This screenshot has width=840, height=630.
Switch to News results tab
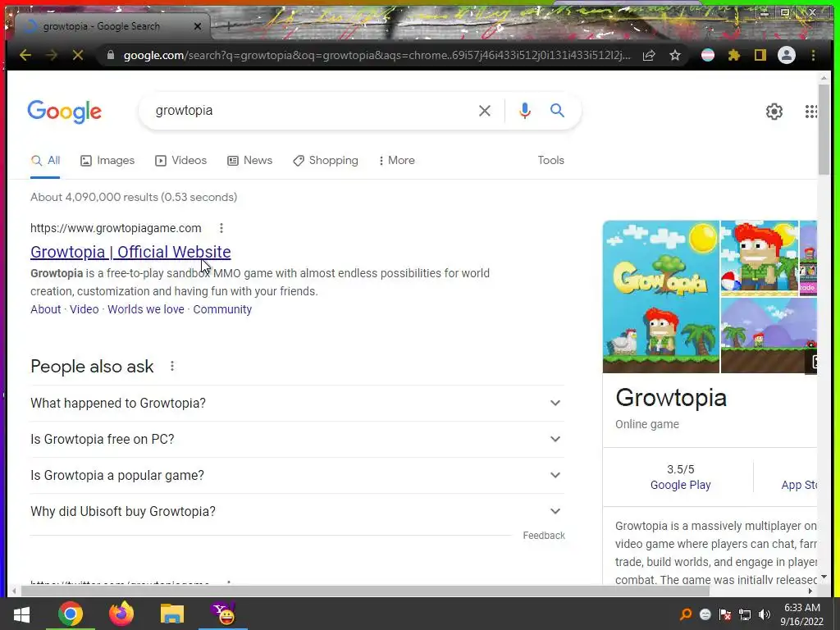(249, 160)
